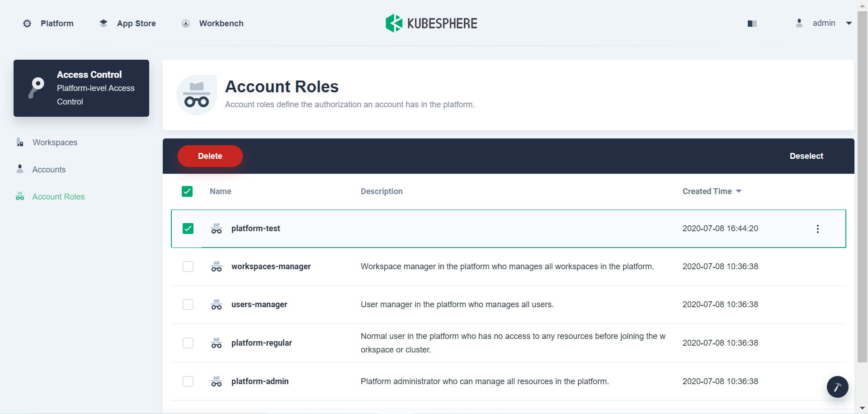
Task: Click the Platform settings gear icon
Action: point(27,23)
